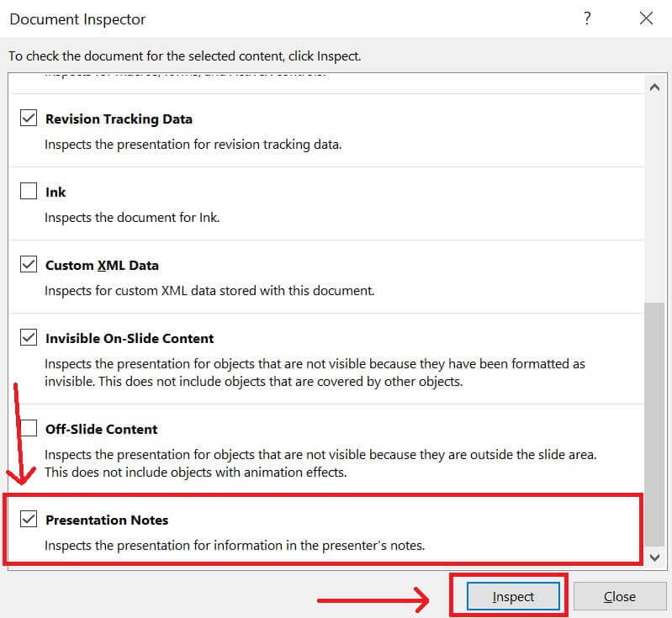Image resolution: width=672 pixels, height=618 pixels.
Task: Click the vertical scrollbar thumb
Action: [x=654, y=420]
